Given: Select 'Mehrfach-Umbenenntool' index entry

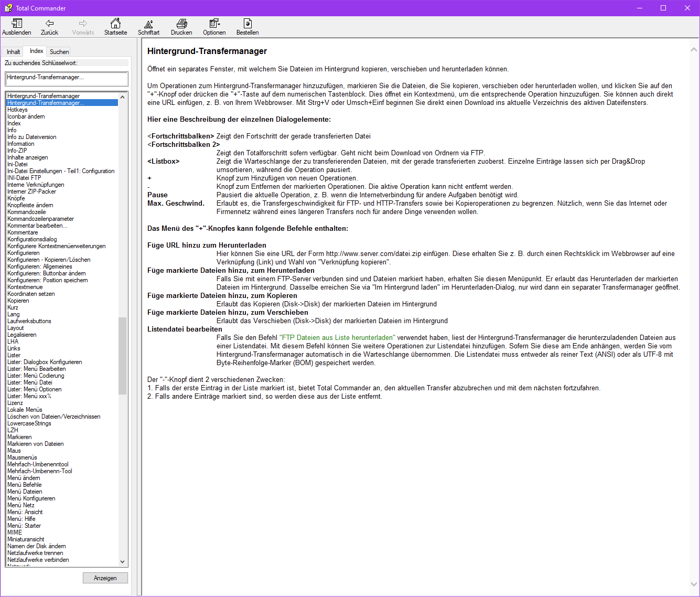Looking at the screenshot, I should 38,464.
